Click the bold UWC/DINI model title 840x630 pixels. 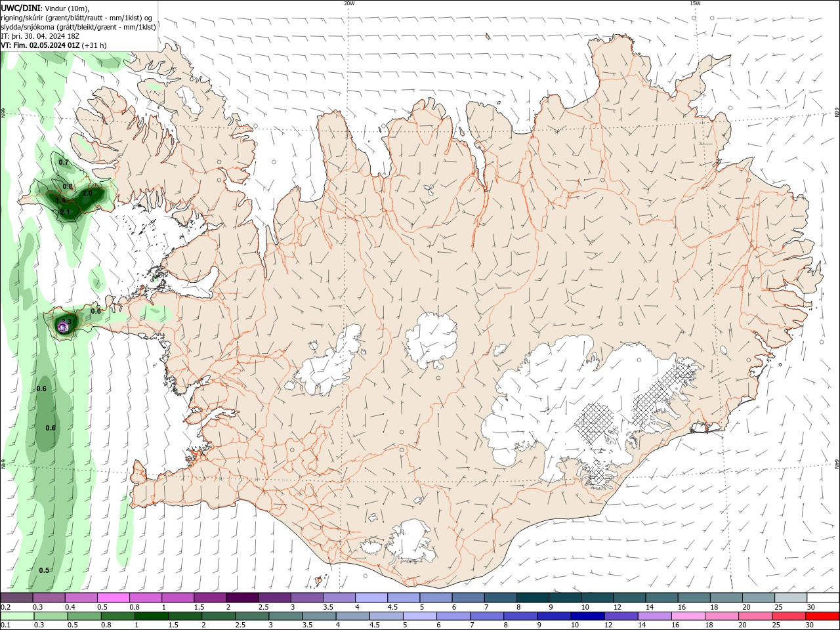click(20, 8)
